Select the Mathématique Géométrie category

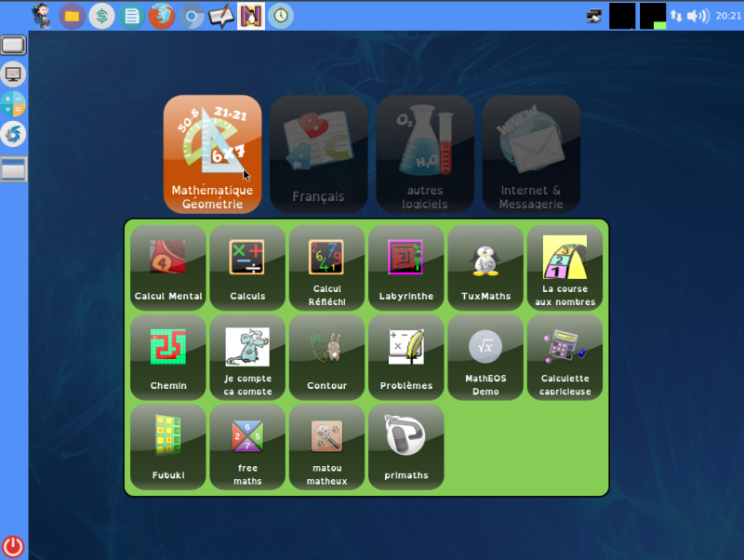click(213, 154)
